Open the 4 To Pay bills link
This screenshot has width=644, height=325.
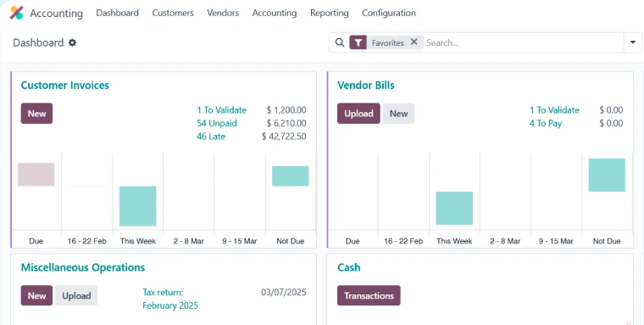pos(546,123)
